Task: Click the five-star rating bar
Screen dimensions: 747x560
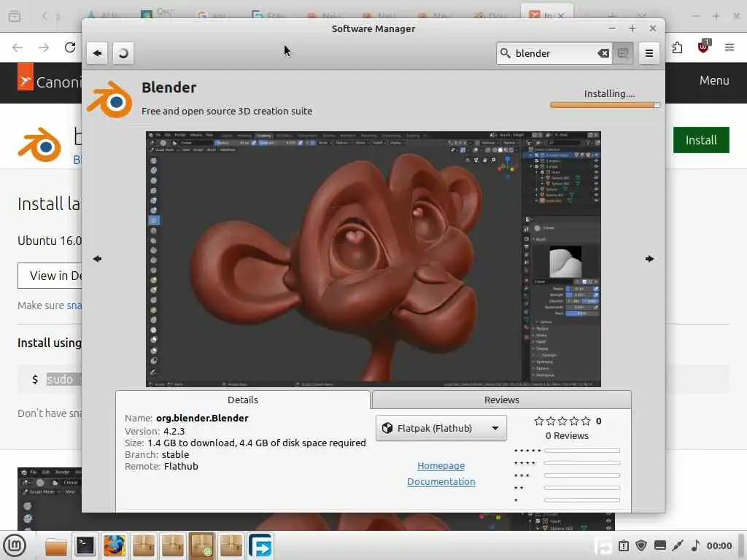Action: tap(581, 451)
